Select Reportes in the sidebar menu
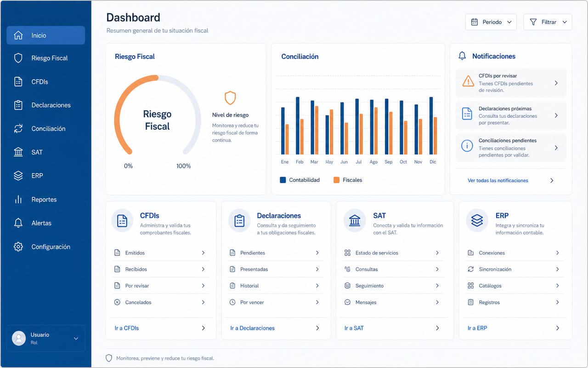The height and width of the screenshot is (368, 588). coord(45,200)
